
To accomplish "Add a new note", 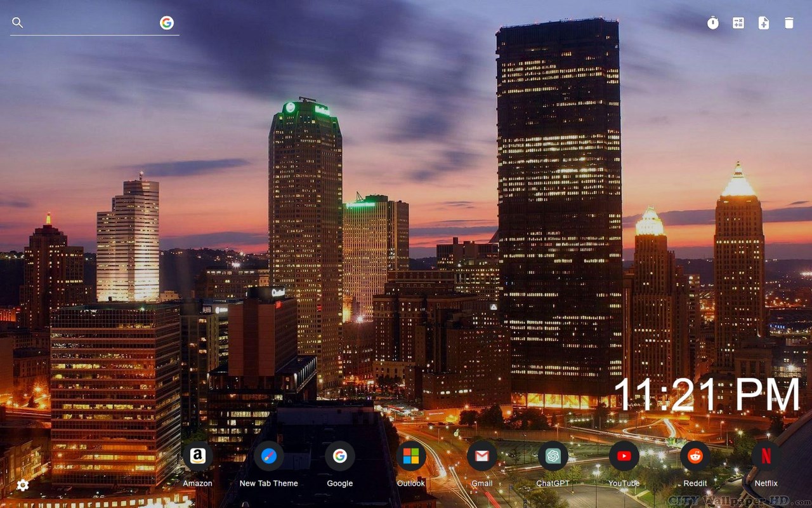I will click(764, 23).
